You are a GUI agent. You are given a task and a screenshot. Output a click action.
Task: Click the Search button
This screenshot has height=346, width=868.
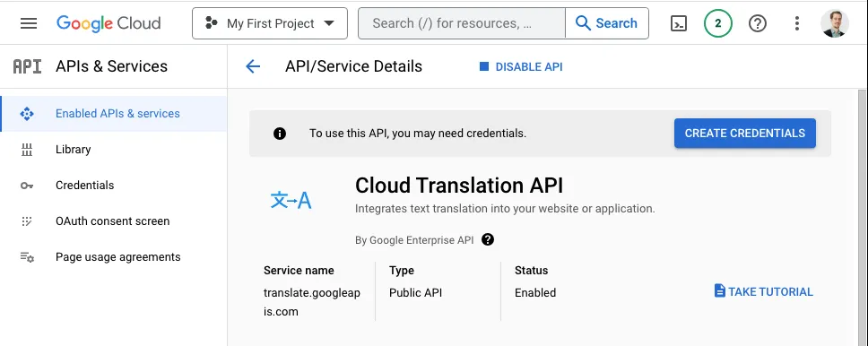pos(607,23)
